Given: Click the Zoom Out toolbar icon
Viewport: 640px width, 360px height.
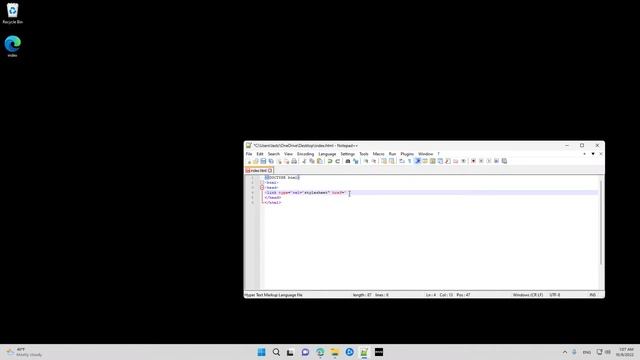Looking at the screenshot, I should (374, 161).
